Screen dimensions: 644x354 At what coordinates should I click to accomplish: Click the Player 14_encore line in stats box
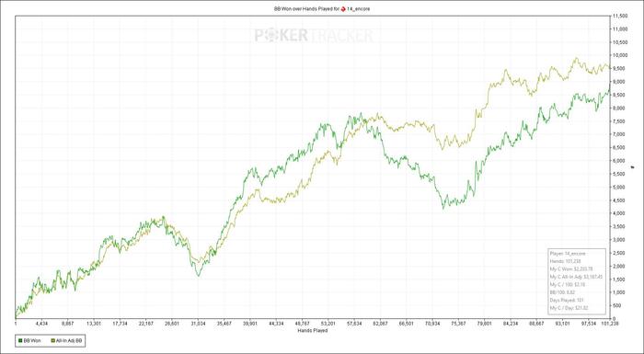568,254
